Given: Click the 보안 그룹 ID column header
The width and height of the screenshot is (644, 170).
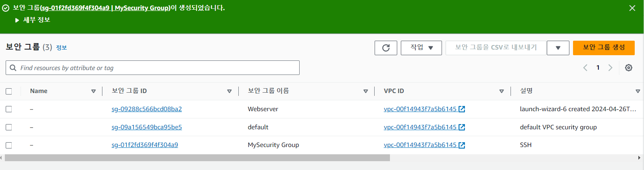Looking at the screenshot, I should click(x=129, y=91).
